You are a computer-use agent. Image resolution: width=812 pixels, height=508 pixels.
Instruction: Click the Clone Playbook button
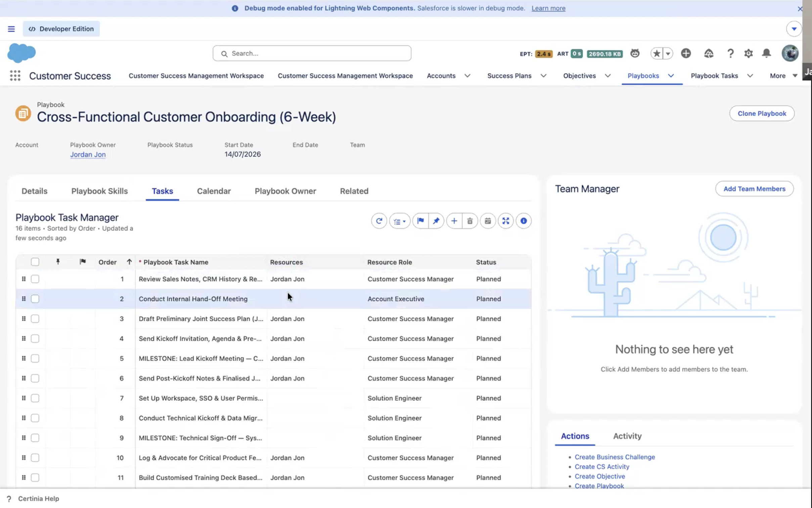click(x=762, y=114)
